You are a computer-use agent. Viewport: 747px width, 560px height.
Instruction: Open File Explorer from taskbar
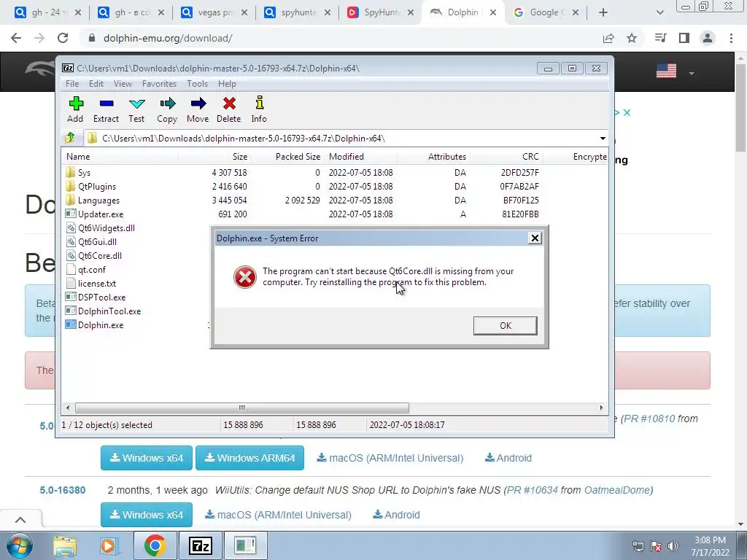pos(65,546)
